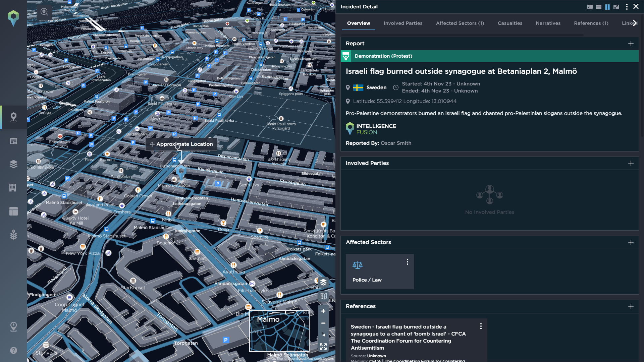This screenshot has height=362, width=644.
Task: Click the Sauvage Malmö restaurant marker
Action: click(279, 295)
